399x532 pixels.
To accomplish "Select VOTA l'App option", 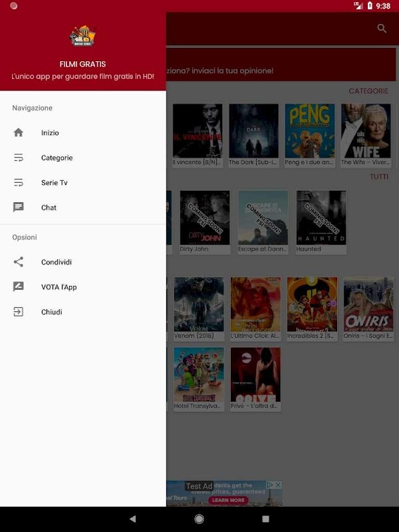I will pos(83,287).
